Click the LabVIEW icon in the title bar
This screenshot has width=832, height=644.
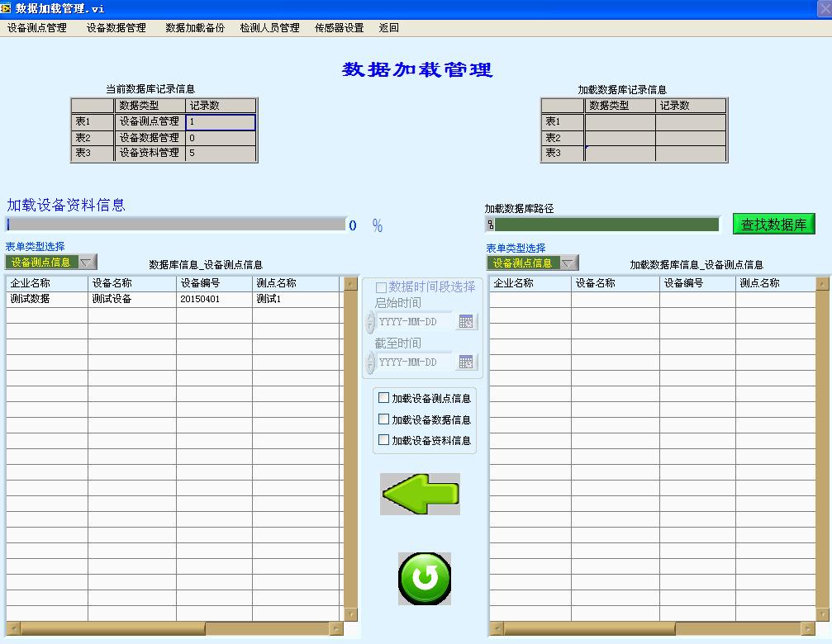pos(7,7)
